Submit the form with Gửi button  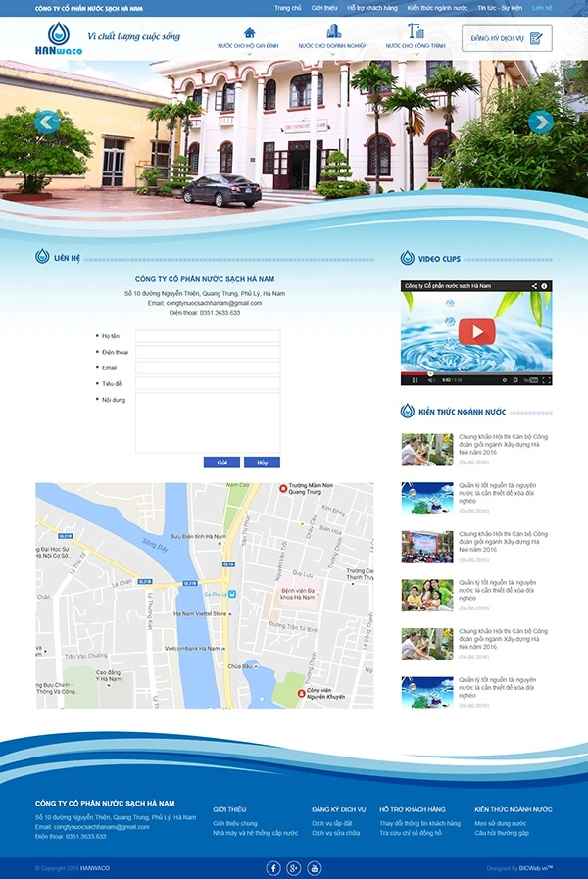point(222,463)
